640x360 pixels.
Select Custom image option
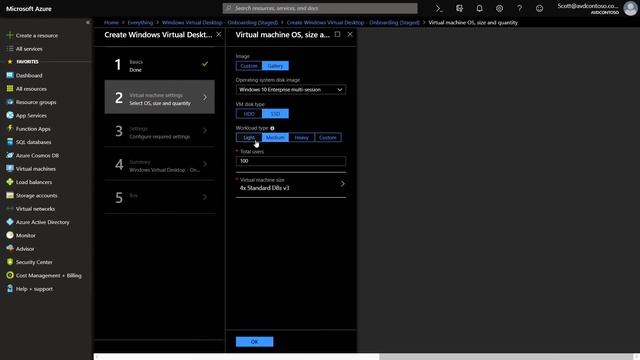tap(249, 66)
